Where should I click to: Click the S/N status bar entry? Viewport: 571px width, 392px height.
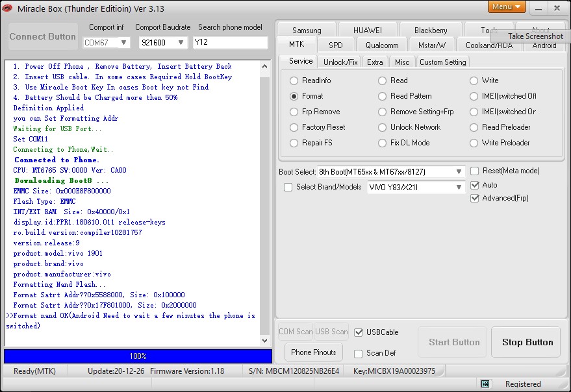(294, 371)
